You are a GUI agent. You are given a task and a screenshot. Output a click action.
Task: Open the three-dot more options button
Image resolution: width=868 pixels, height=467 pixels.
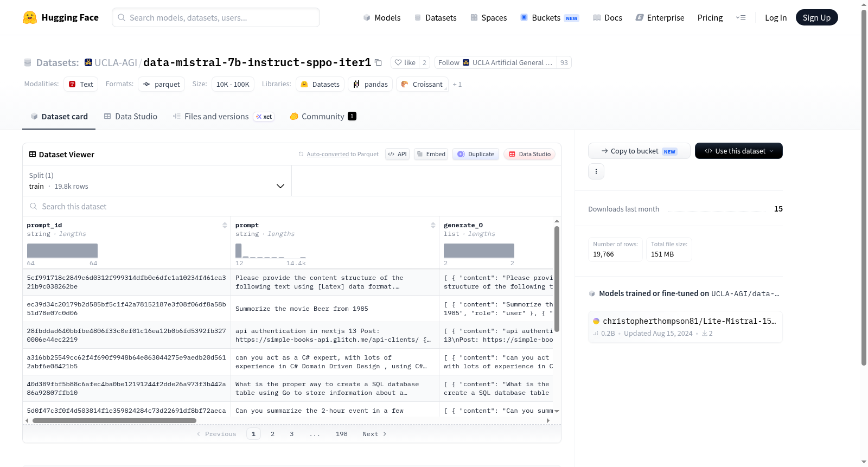coord(596,171)
